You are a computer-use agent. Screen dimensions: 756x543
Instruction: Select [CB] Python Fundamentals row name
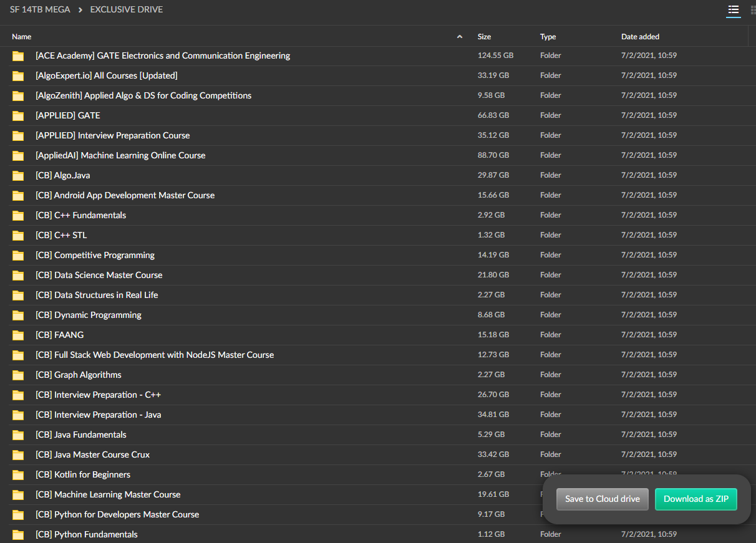coord(87,534)
